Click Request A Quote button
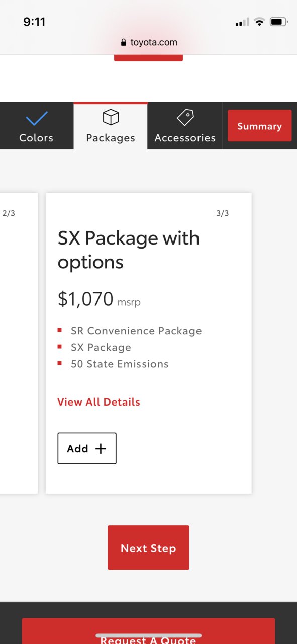This screenshot has width=297, height=644. tap(148, 631)
